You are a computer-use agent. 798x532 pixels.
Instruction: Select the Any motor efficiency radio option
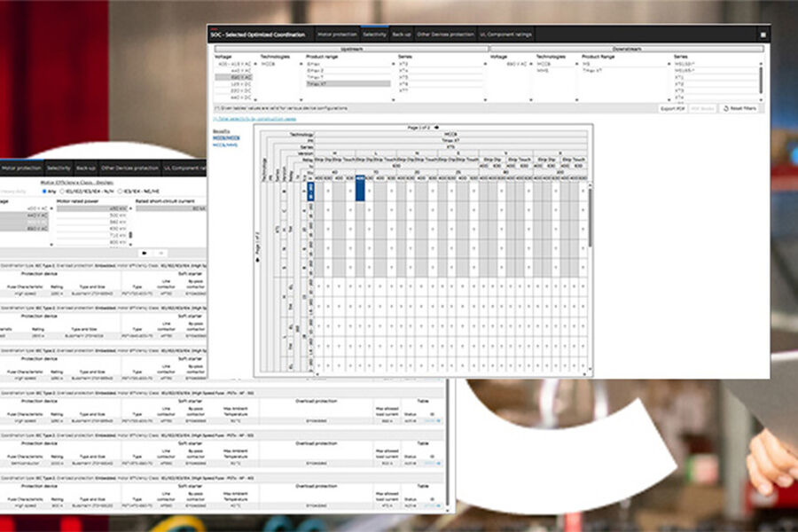(x=45, y=191)
